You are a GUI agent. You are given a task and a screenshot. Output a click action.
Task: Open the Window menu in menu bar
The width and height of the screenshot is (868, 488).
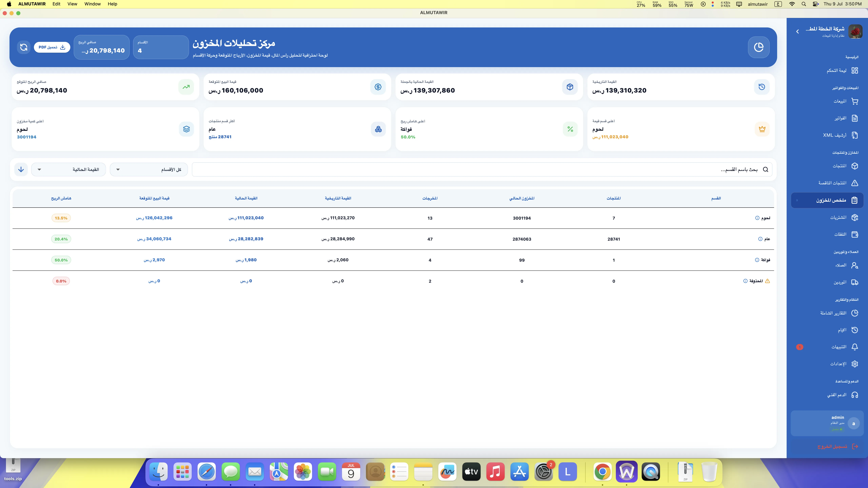(x=92, y=4)
